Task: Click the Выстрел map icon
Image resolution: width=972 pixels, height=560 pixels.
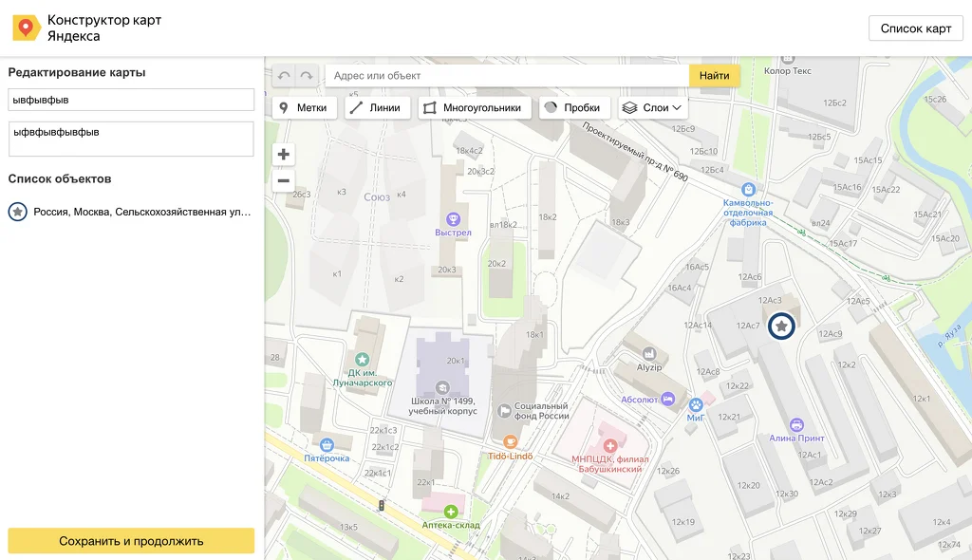Action: pos(453,218)
